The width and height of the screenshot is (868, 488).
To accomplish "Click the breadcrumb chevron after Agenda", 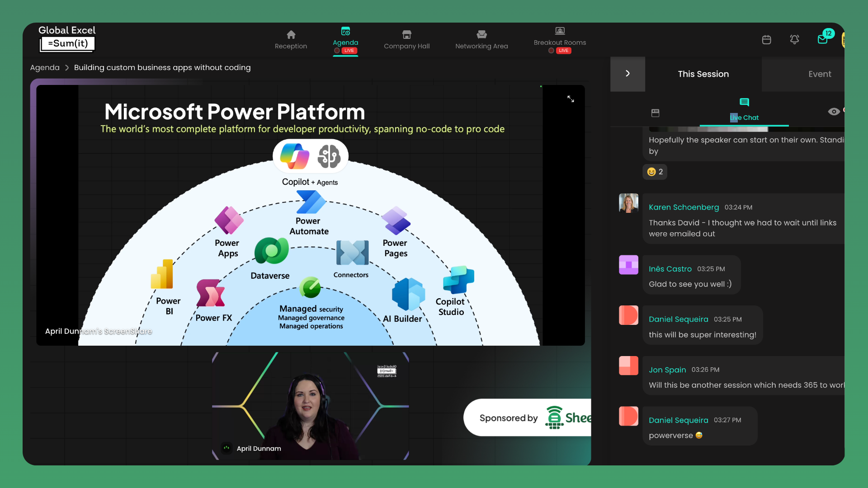I will (x=67, y=68).
